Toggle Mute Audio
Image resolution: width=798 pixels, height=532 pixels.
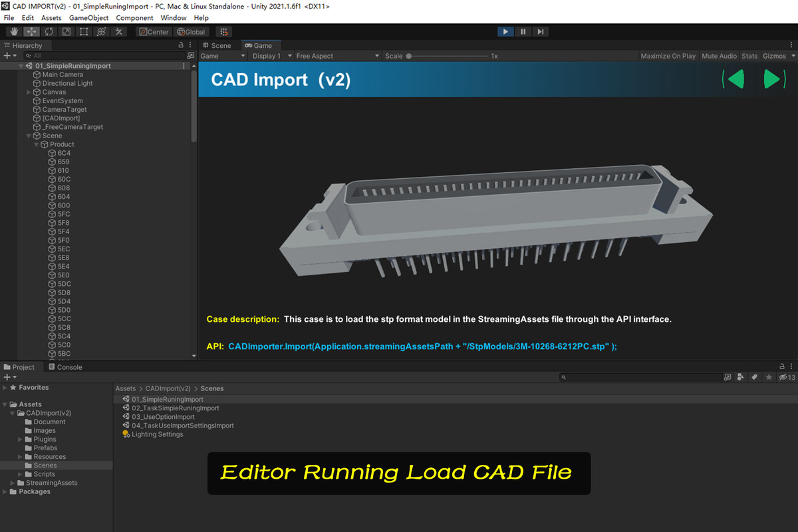(x=719, y=56)
